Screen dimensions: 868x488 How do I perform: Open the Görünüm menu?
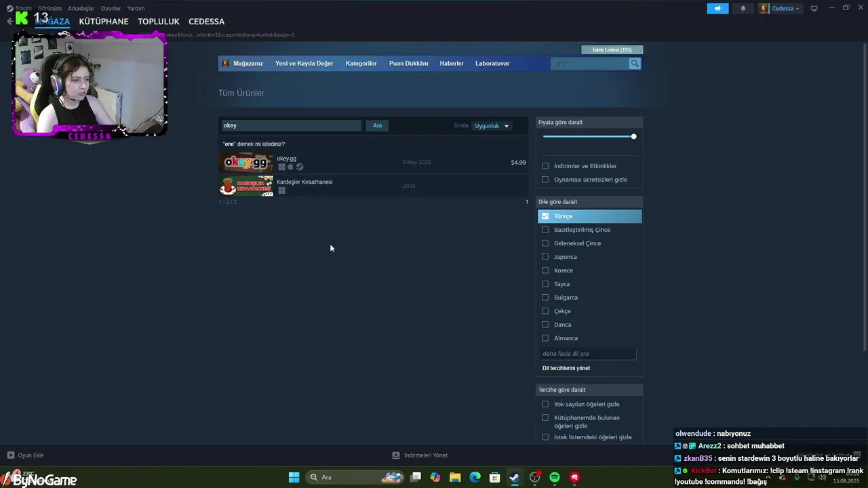50,9
